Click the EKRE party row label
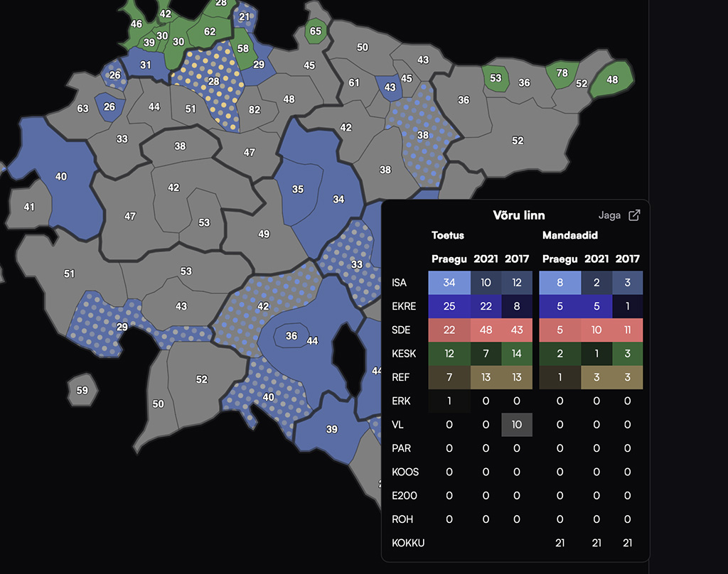Image resolution: width=728 pixels, height=574 pixels. 404,306
